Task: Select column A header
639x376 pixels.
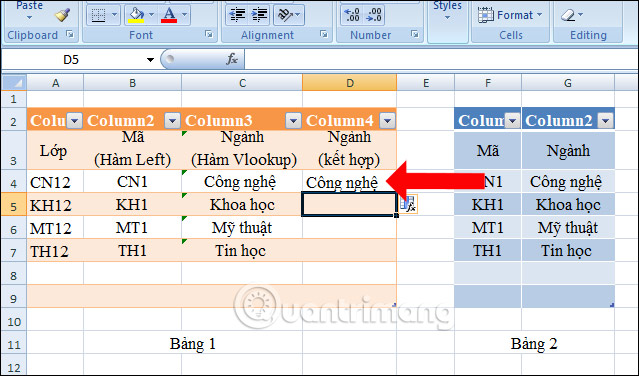Action: click(55, 83)
